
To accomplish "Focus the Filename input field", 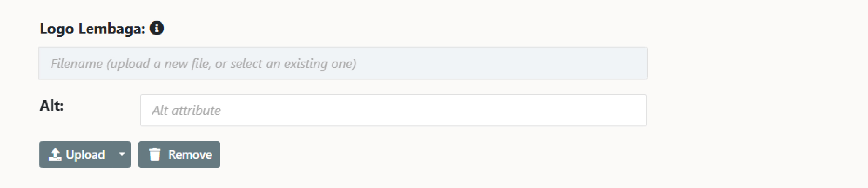I will click(x=343, y=63).
